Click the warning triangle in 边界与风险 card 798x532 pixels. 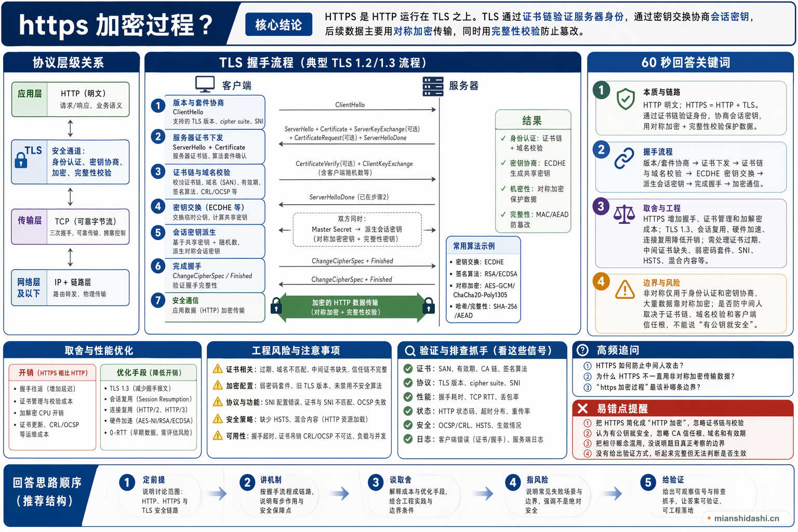625,289
